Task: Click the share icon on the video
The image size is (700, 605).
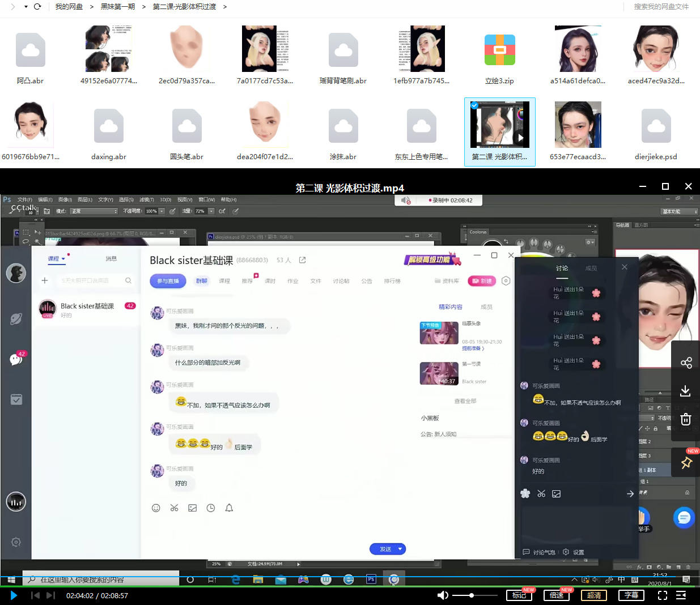Action: [x=686, y=363]
